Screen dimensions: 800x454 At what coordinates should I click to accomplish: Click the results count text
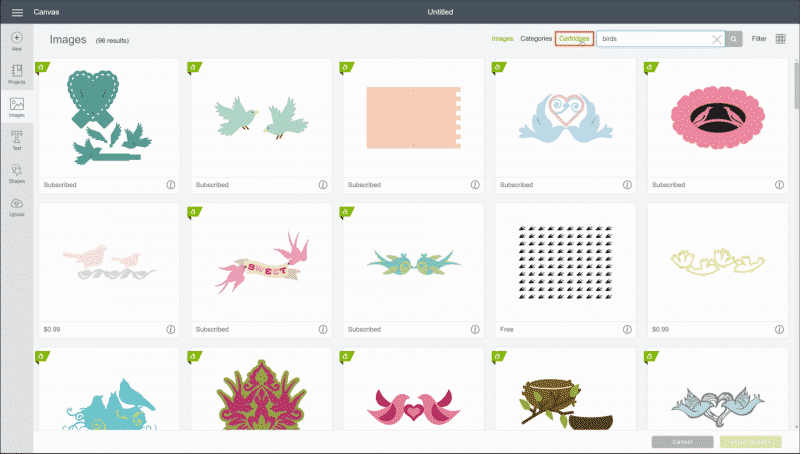coord(112,40)
